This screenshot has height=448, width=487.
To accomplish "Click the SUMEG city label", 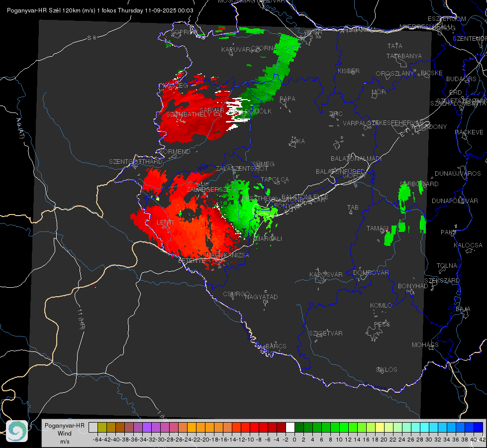I will [x=263, y=164].
